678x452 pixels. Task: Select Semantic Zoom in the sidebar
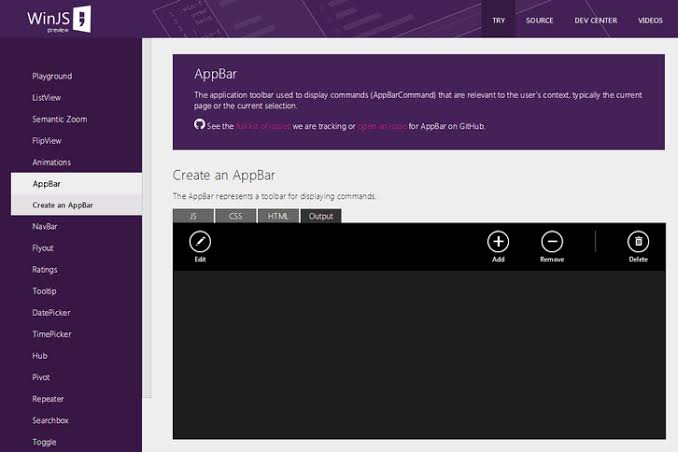point(60,119)
